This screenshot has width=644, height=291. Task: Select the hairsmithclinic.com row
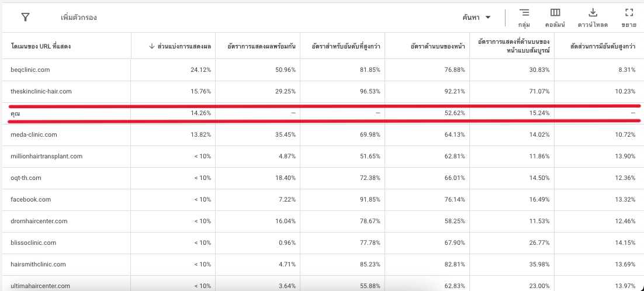39,264
